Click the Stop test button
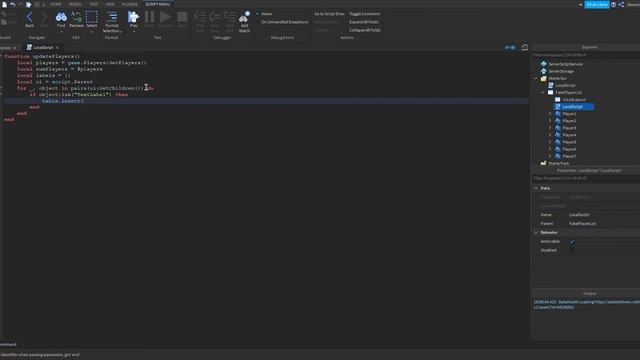Screen dimensions: 640x360 (182, 17)
